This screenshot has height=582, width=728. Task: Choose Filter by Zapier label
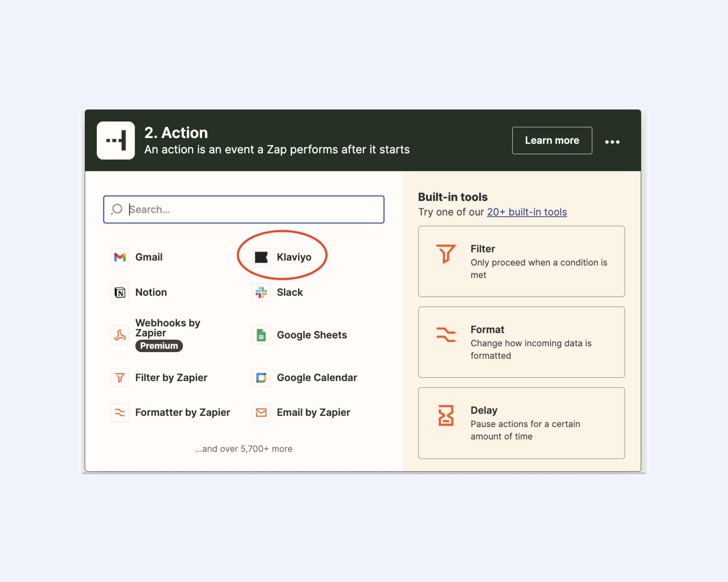171,378
